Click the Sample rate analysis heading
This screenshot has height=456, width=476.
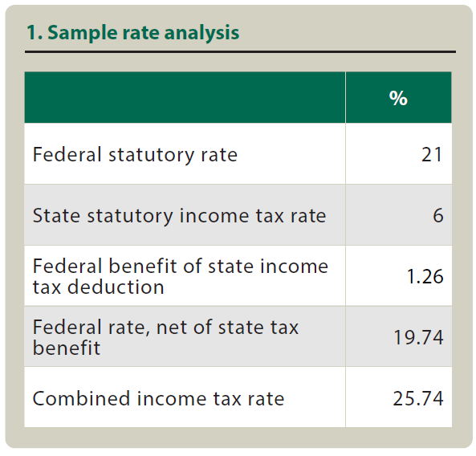pyautogui.click(x=132, y=33)
